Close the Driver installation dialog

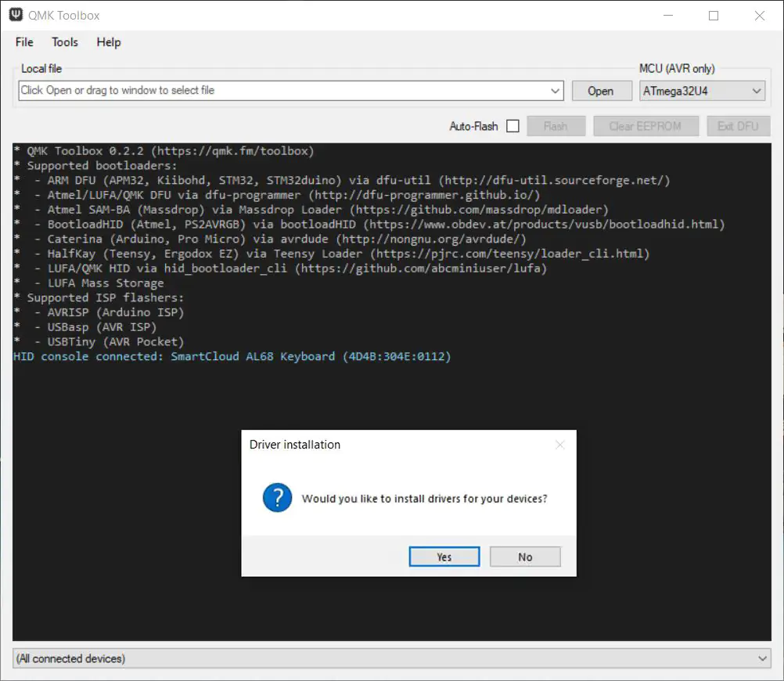point(559,445)
